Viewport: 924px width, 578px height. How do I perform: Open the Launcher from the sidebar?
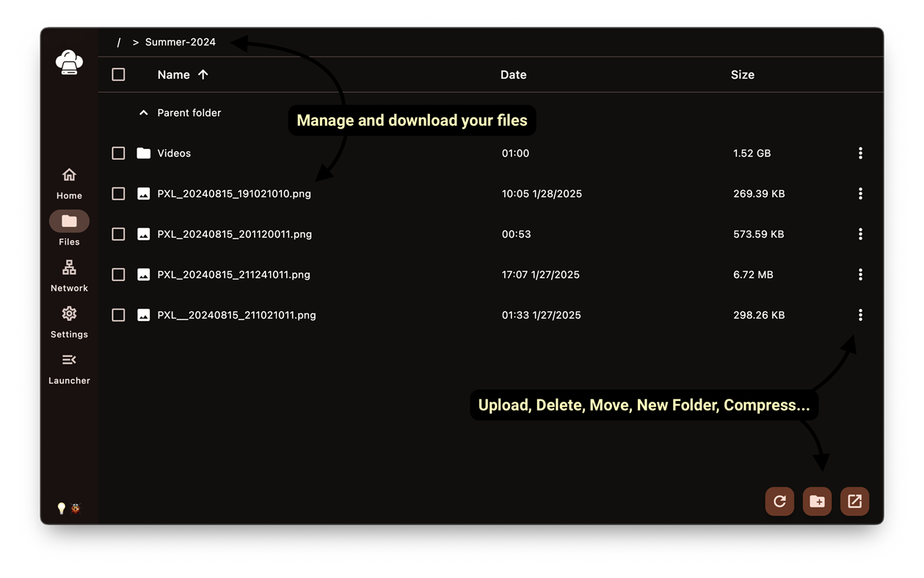[68, 359]
